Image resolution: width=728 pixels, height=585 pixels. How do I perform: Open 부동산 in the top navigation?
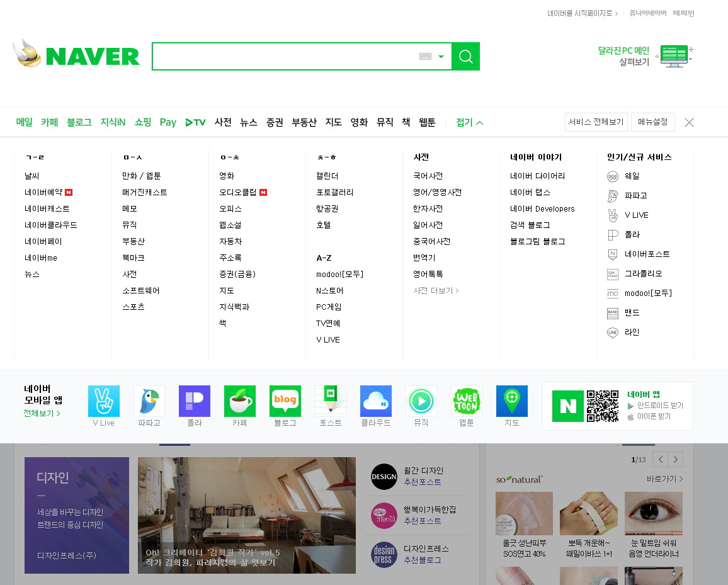pos(304,122)
